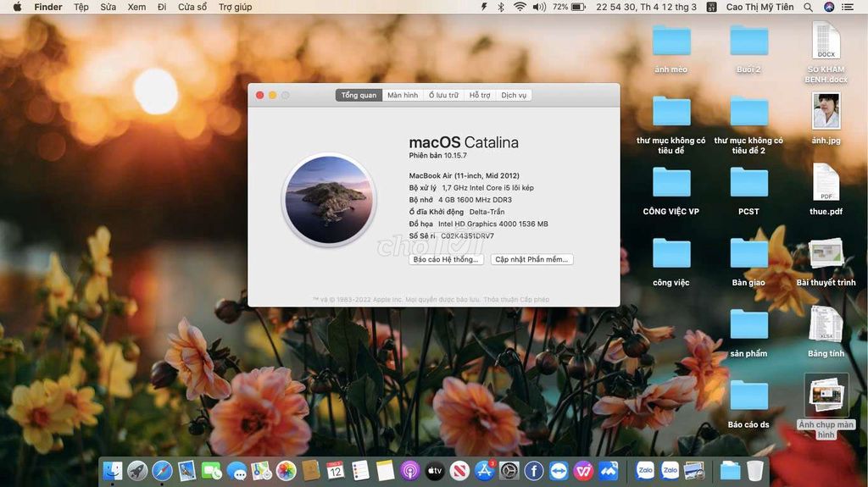Open user menu Cao Thị Mỹ Tiên

pyautogui.click(x=759, y=7)
